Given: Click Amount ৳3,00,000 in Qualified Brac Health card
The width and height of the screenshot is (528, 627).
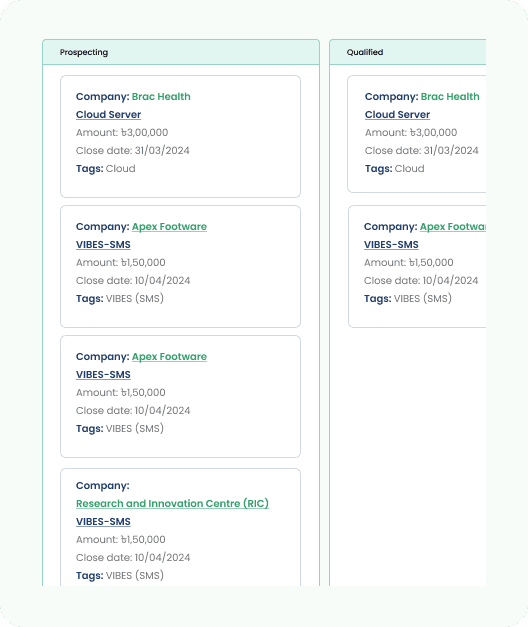Looking at the screenshot, I should [x=411, y=132].
